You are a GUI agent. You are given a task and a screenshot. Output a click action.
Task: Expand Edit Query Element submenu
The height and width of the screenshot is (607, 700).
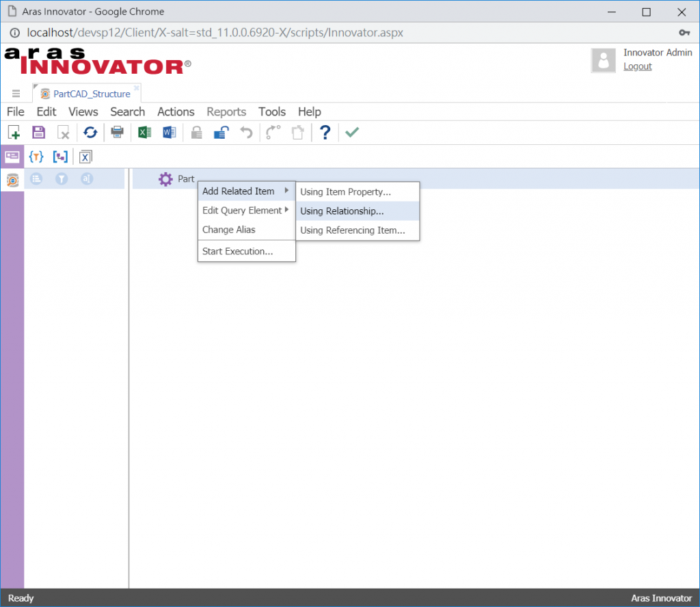coord(246,211)
